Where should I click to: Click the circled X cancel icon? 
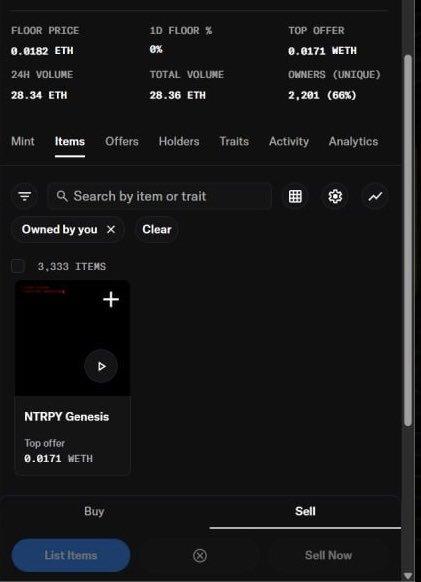tap(200, 556)
